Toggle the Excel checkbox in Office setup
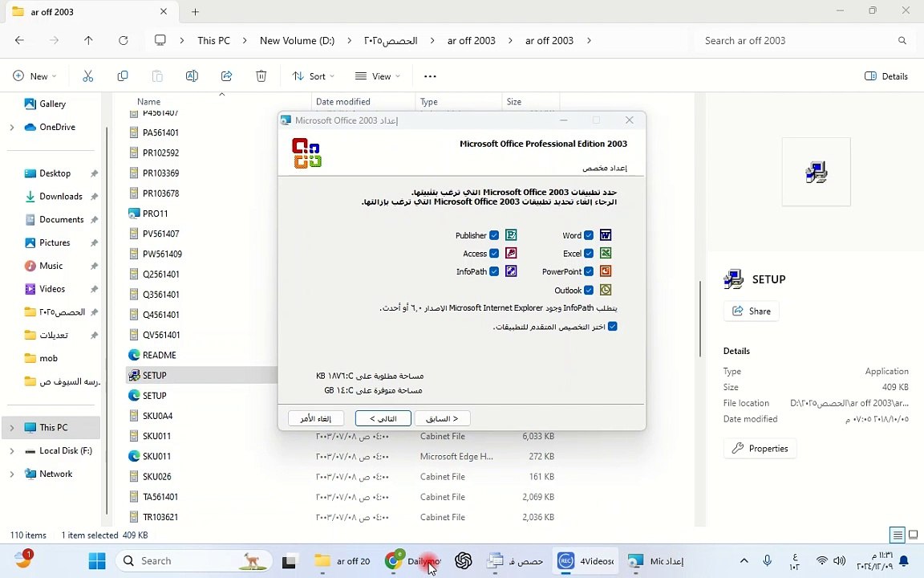 click(x=589, y=254)
